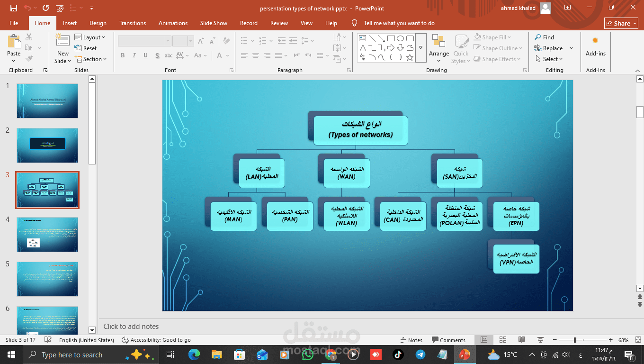Toggle Underline formatting
Screen dimensions: 644x364
[145, 55]
